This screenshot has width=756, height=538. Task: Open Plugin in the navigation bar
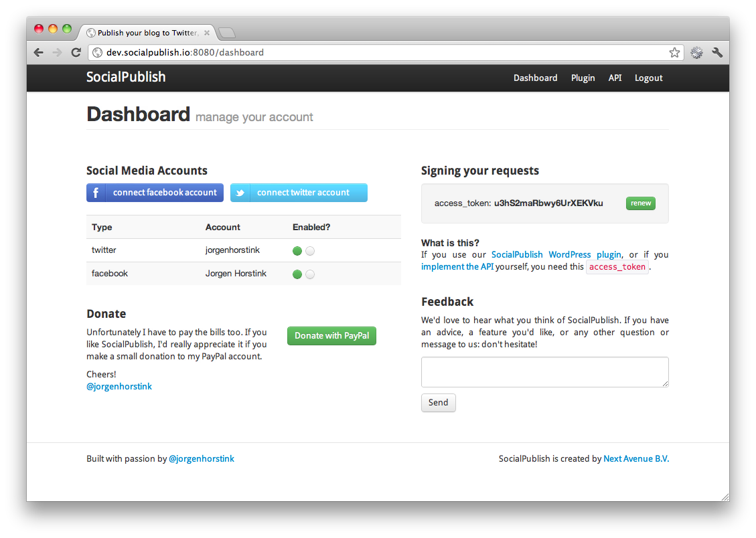(x=583, y=78)
